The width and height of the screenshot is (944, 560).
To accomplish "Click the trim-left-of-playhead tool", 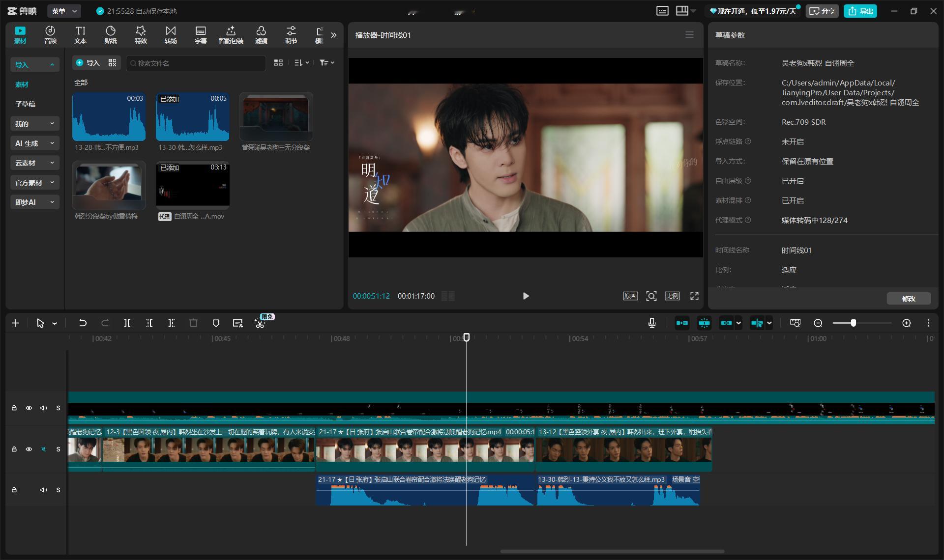I will (149, 323).
